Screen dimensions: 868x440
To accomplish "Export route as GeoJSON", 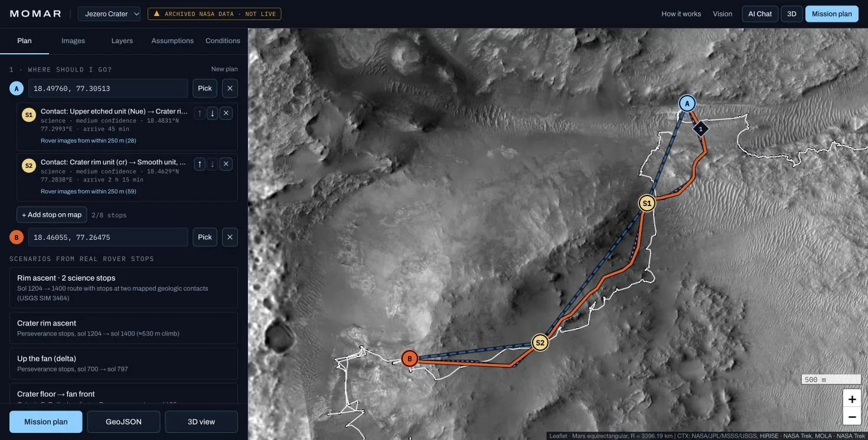I will 123,422.
